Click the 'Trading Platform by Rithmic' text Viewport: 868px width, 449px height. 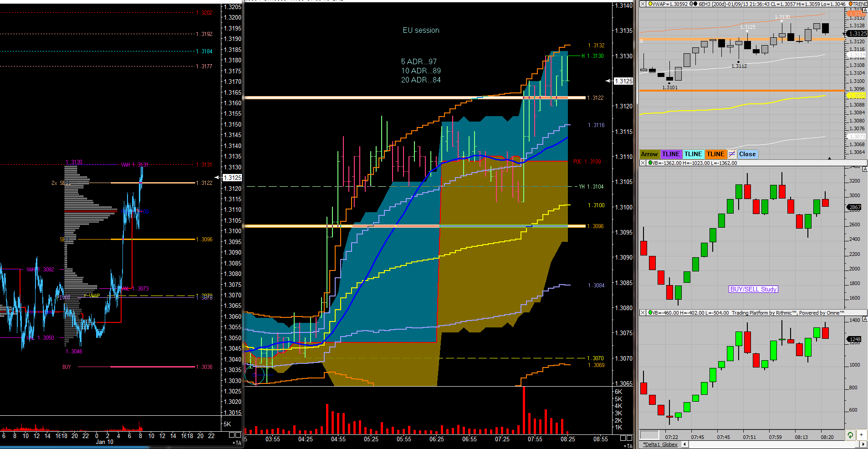coord(765,313)
